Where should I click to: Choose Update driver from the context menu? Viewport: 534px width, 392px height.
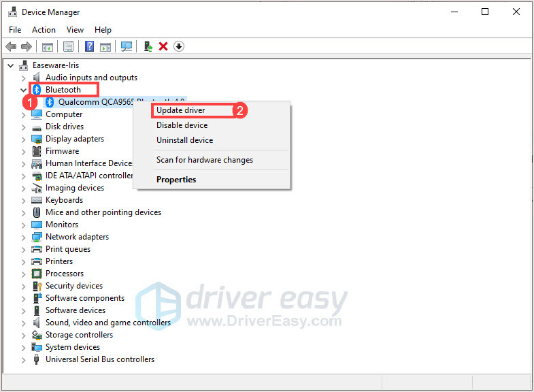[180, 110]
